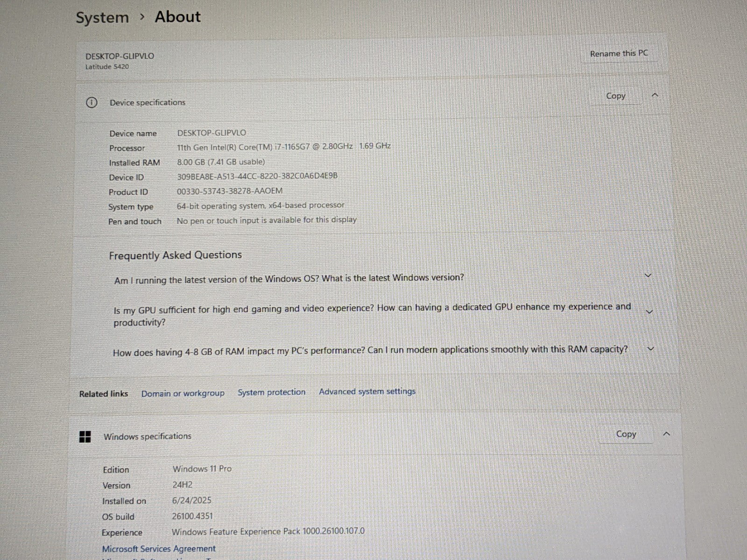Expand the 4-8 GB RAM FAQ chevron
The image size is (747, 560).
650,349
